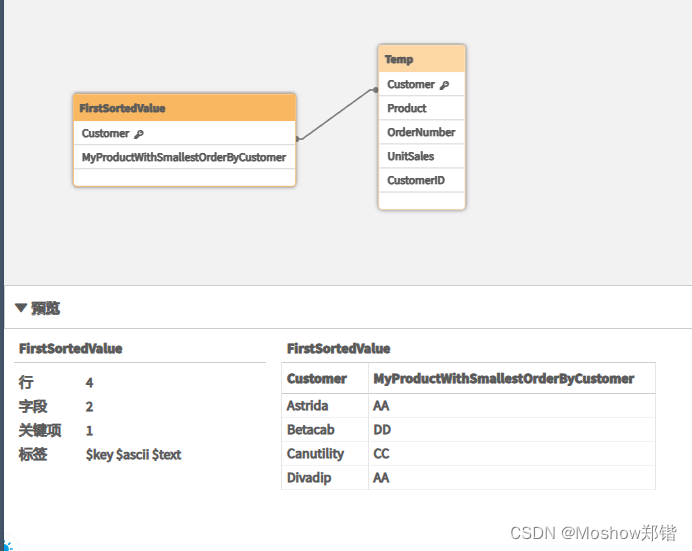Click the FirstSortedValue title above preview data table
This screenshot has height=551, width=692.
coord(338,349)
